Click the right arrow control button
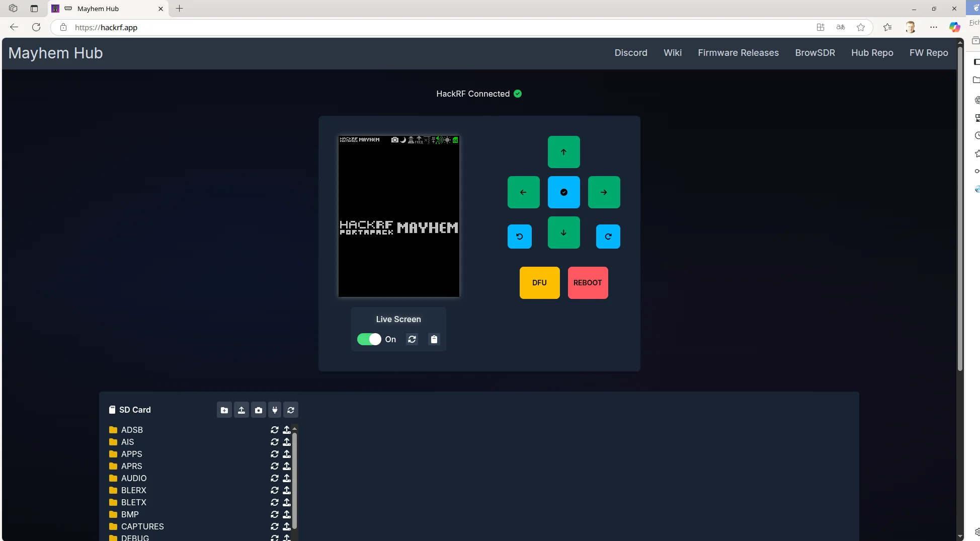980x541 pixels. coord(604,192)
